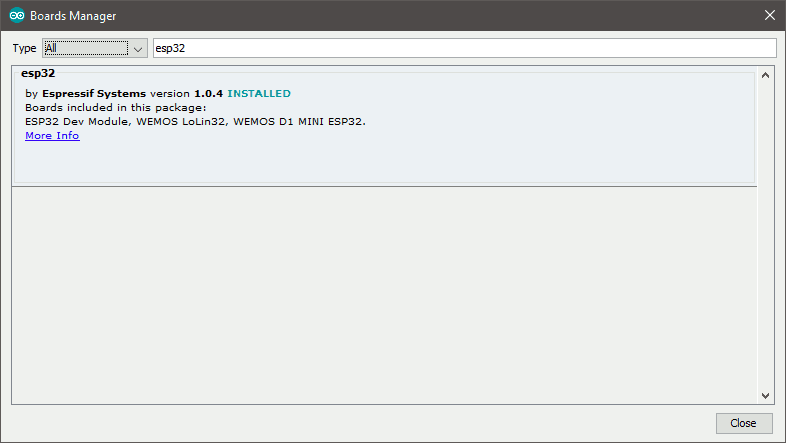786x443 pixels.
Task: Click the Type label
Action: click(x=25, y=48)
